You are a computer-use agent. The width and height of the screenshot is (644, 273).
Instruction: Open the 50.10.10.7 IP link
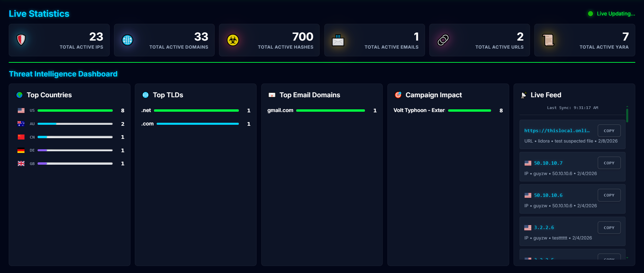coord(548,163)
